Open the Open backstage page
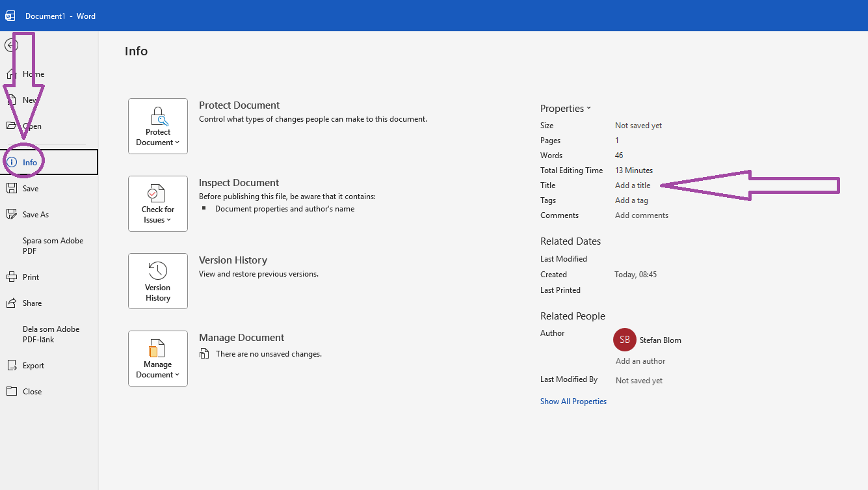This screenshot has width=868, height=490. coord(33,126)
